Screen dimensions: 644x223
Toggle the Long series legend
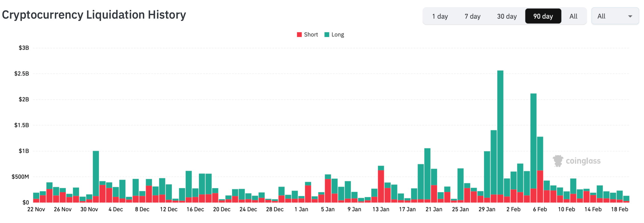[x=338, y=35]
